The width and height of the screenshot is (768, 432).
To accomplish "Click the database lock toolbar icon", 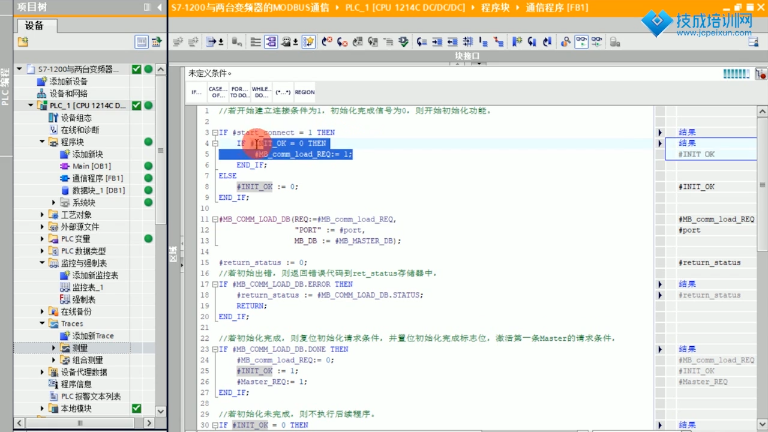I will click(615, 42).
